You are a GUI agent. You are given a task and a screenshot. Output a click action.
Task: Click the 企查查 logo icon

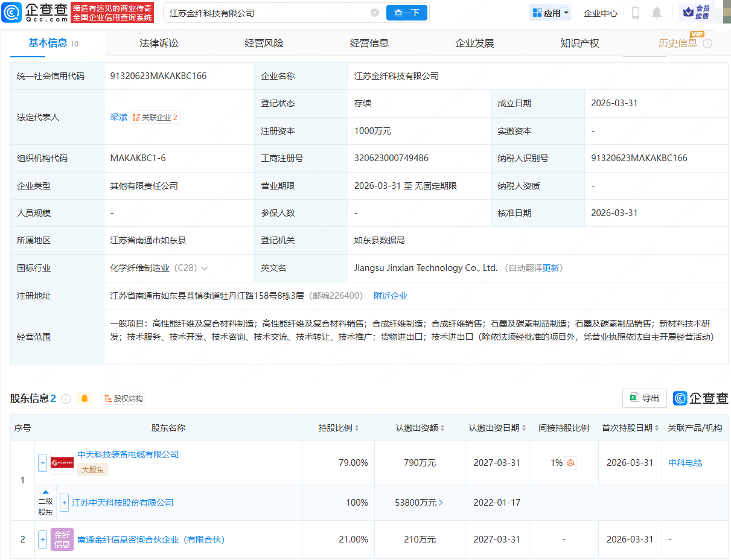12,12
